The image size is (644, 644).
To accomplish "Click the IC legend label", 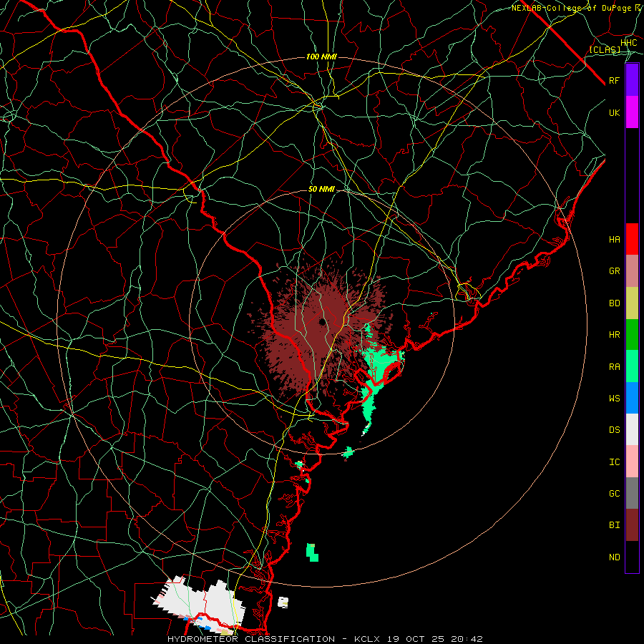I will click(614, 462).
